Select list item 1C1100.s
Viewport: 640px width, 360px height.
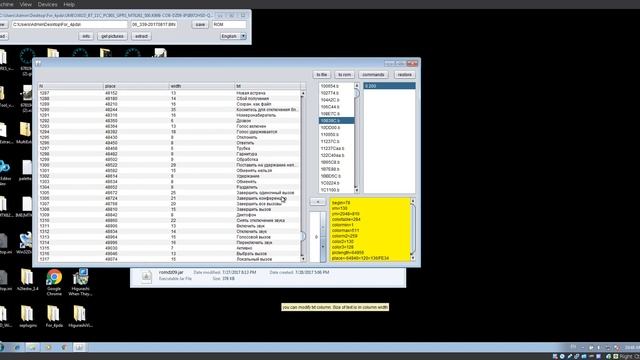(x=336, y=190)
